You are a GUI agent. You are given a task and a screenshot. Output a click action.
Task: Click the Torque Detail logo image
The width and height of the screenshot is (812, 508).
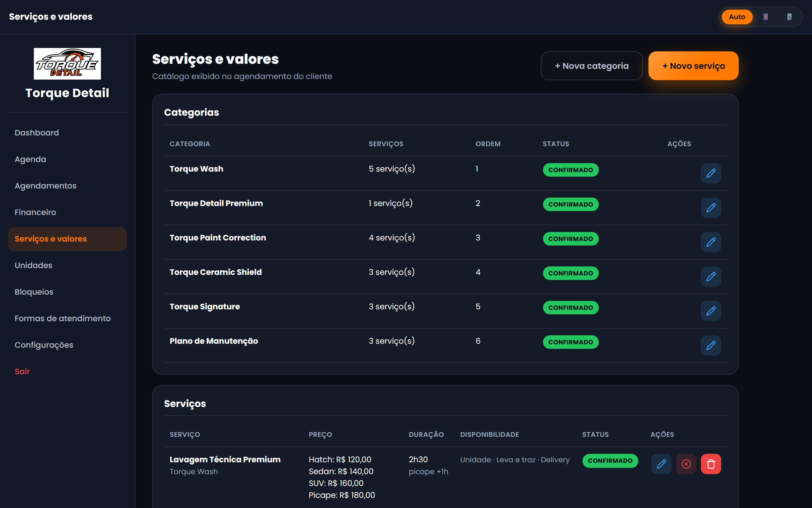pos(67,64)
